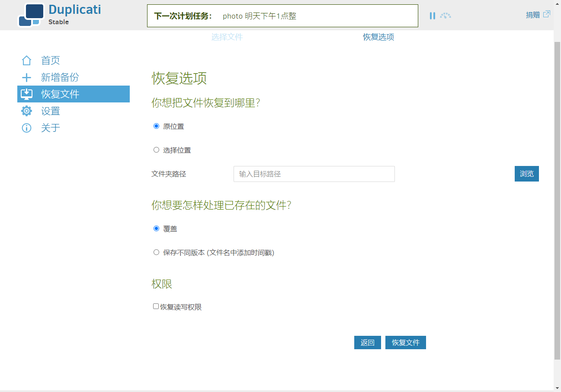Click the plus icon for 新增备份

point(26,78)
